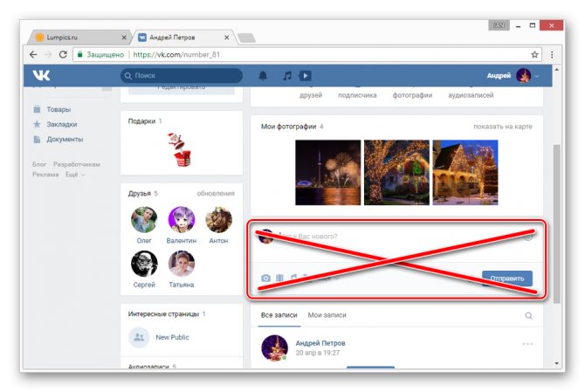Screen dimensions: 585x392
Task: Click in the Поиск search field
Action: (182, 76)
